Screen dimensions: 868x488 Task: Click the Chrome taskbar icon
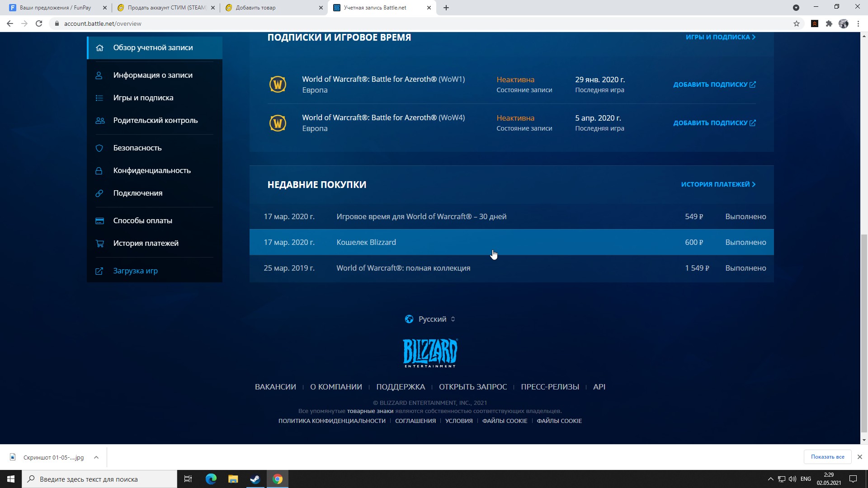click(278, 479)
